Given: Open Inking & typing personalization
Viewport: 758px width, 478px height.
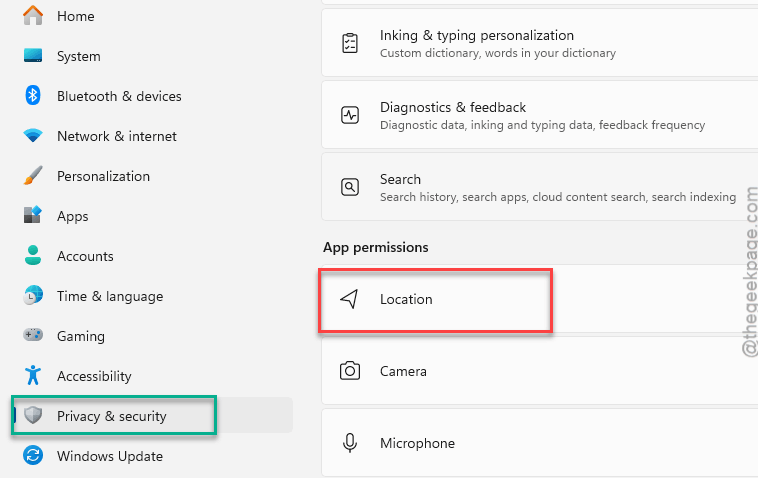Looking at the screenshot, I should [x=539, y=43].
